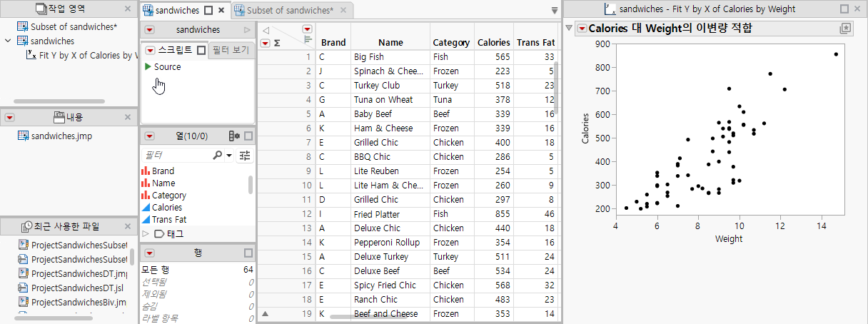Toggle the square box on sandwiches tab
The width and height of the screenshot is (868, 324).
click(x=208, y=11)
